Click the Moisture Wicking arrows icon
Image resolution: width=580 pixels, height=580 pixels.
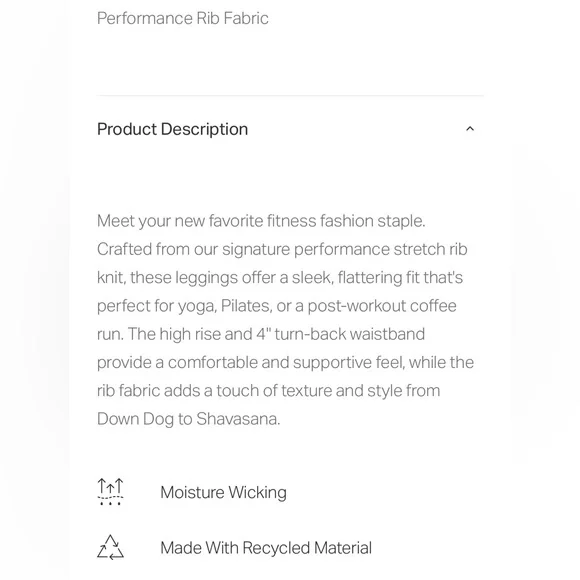coord(110,492)
